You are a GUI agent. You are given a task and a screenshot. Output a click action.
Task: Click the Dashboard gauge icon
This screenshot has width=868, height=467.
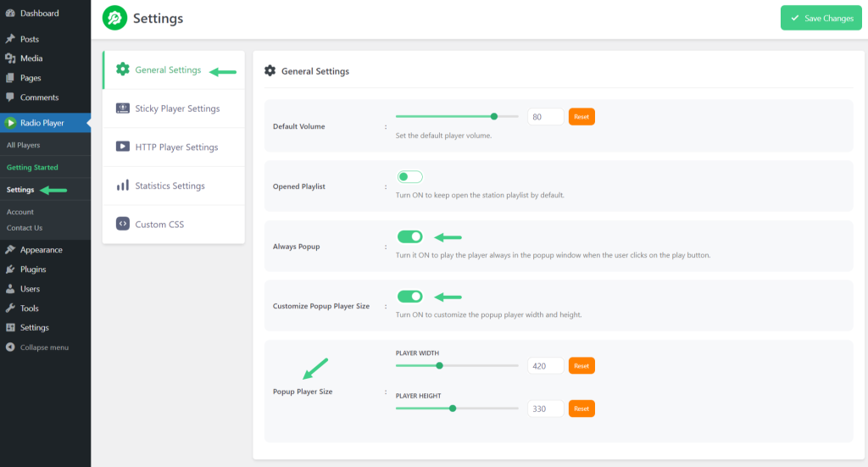click(x=10, y=14)
